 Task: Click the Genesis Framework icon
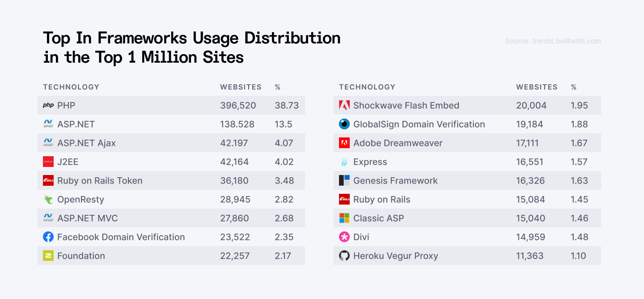pos(344,181)
